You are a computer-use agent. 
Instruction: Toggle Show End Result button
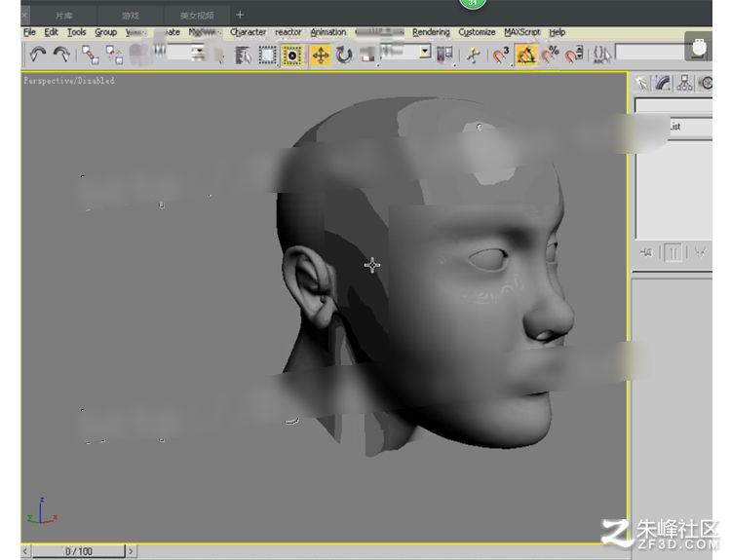point(673,252)
